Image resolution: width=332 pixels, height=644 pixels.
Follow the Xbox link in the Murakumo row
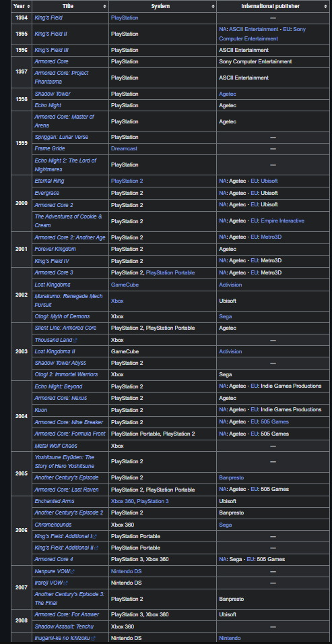pyautogui.click(x=117, y=301)
